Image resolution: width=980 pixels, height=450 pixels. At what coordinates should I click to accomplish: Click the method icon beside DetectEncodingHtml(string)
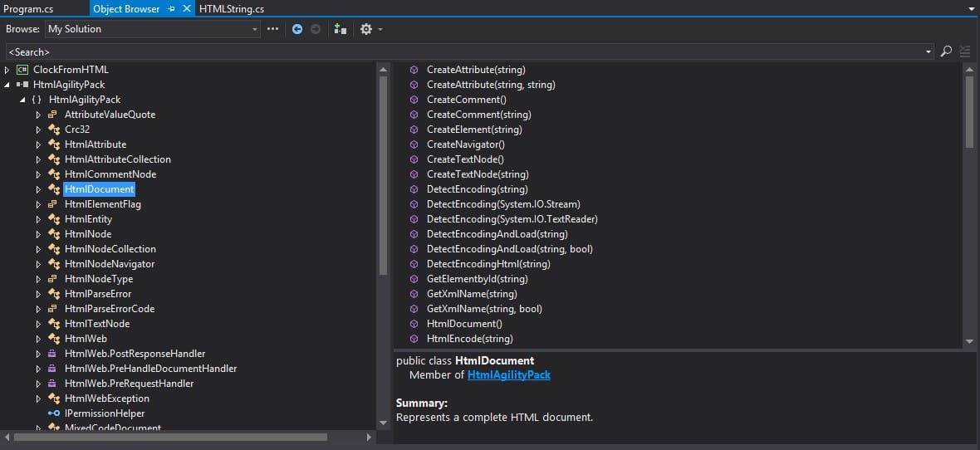click(x=414, y=264)
